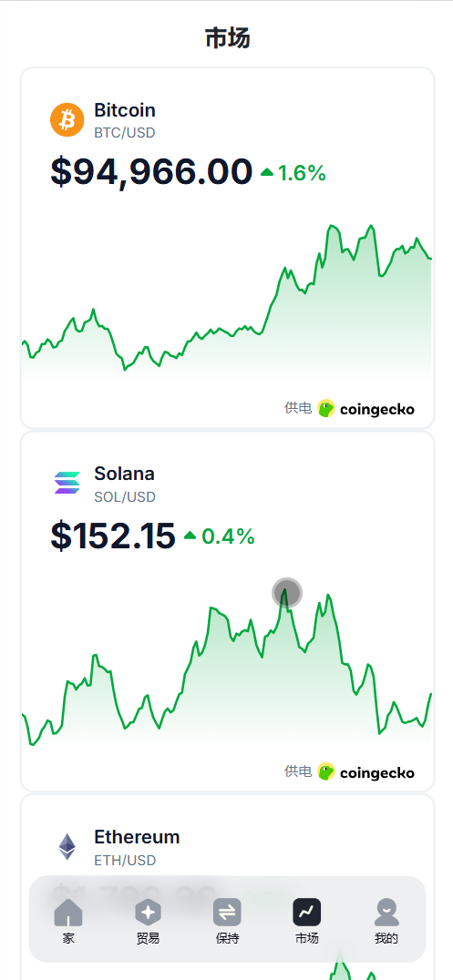Click the Ethereum diamond logo icon
This screenshot has height=980, width=453.
(x=67, y=847)
